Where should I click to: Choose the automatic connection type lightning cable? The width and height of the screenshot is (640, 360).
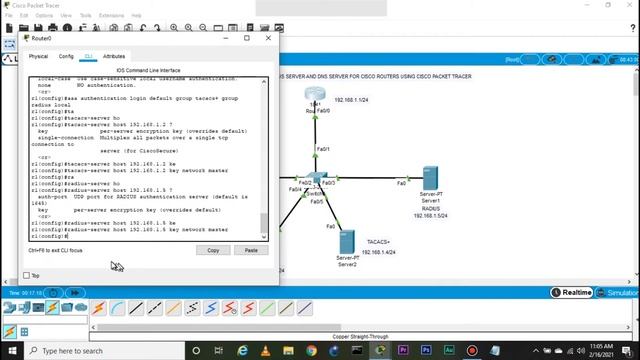pos(98,308)
